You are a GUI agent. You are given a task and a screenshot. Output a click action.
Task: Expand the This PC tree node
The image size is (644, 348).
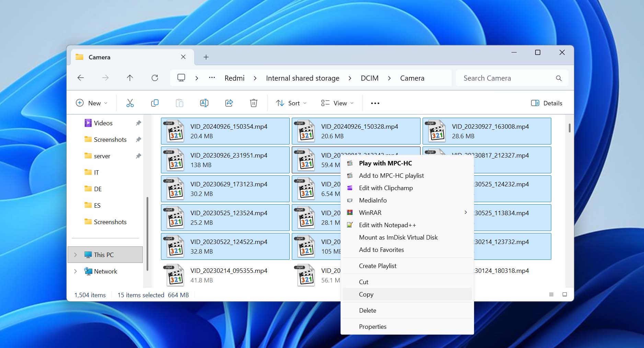pos(76,255)
